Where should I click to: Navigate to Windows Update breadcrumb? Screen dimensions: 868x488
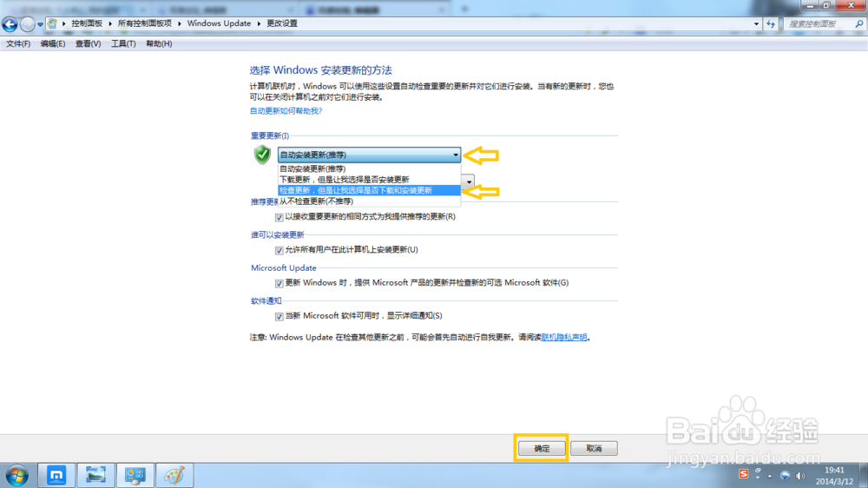pos(219,23)
